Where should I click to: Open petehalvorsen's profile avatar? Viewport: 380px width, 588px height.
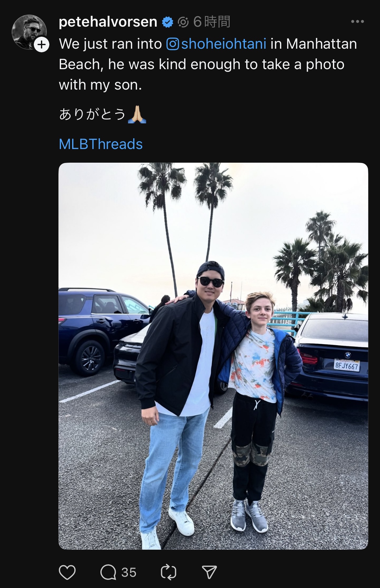pyautogui.click(x=29, y=31)
